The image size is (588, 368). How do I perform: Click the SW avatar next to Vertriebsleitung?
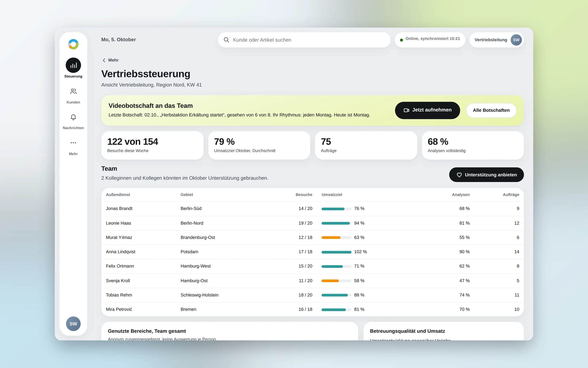click(x=516, y=40)
